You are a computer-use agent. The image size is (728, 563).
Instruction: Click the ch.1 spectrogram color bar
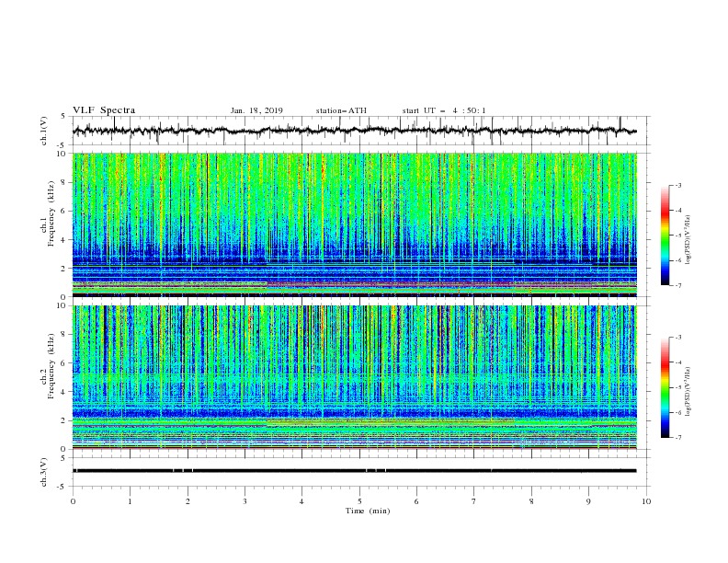(665, 236)
